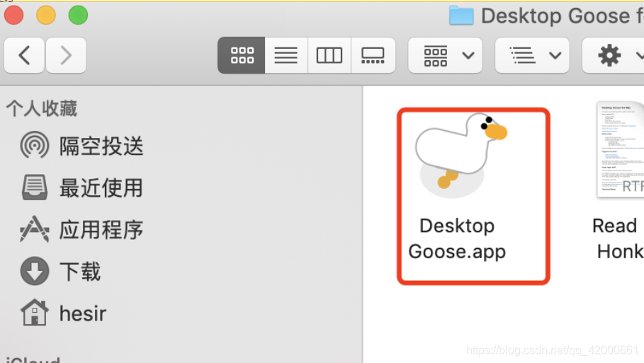Screen dimensions: 644x363
Task: Switch to column view
Action: pyautogui.click(x=329, y=55)
